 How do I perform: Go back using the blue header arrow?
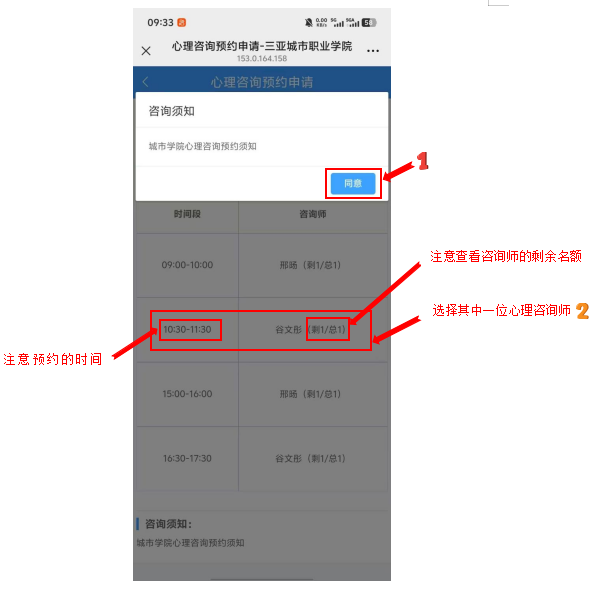coord(145,82)
